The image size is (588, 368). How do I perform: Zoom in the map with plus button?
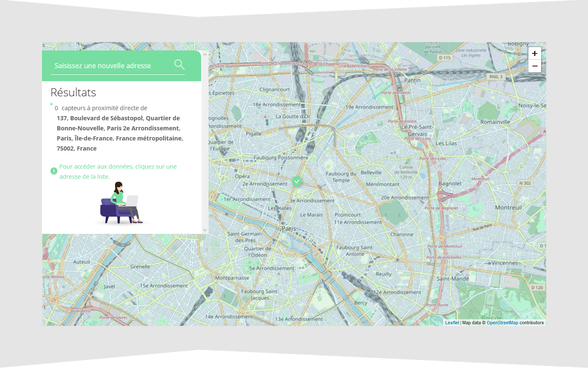coord(535,53)
